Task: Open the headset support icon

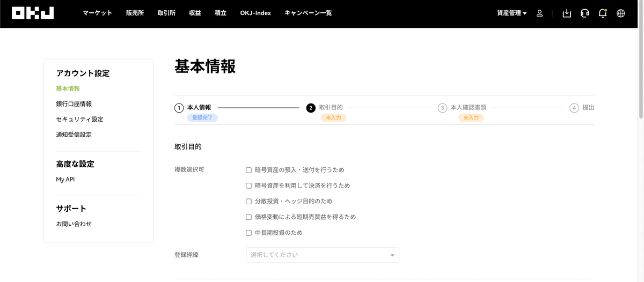Action: pos(585,13)
